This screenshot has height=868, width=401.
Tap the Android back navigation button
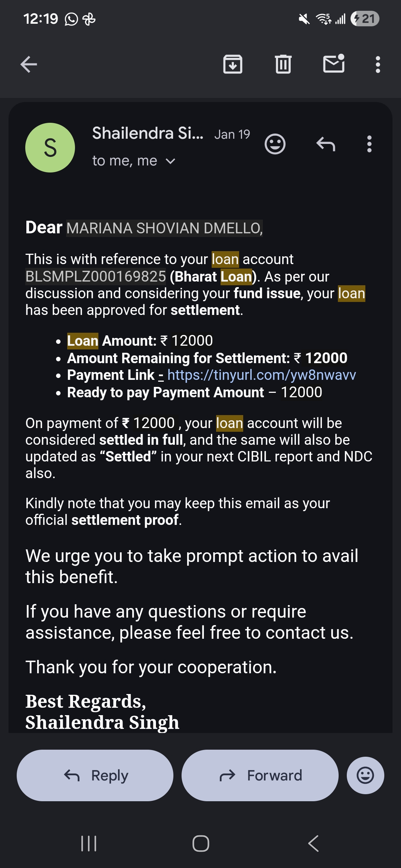coord(313,844)
